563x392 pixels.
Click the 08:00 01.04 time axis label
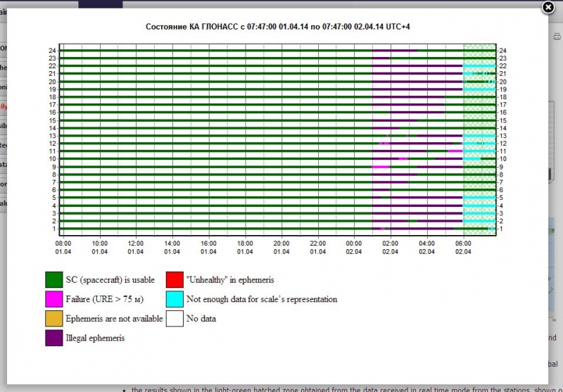[63, 247]
